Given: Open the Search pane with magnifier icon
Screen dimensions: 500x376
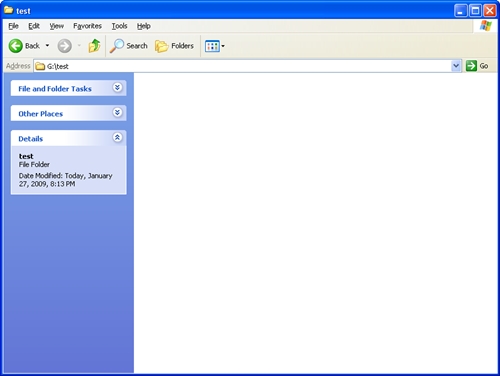Looking at the screenshot, I should coord(129,46).
